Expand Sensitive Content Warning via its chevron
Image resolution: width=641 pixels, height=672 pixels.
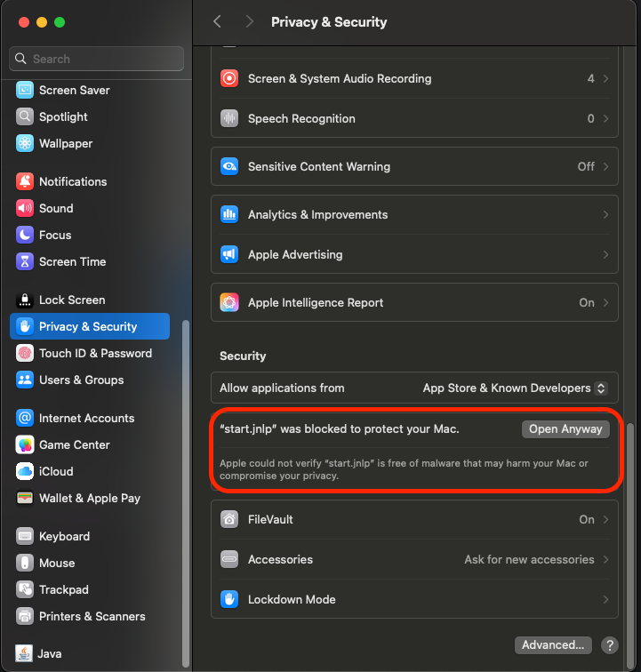click(605, 166)
